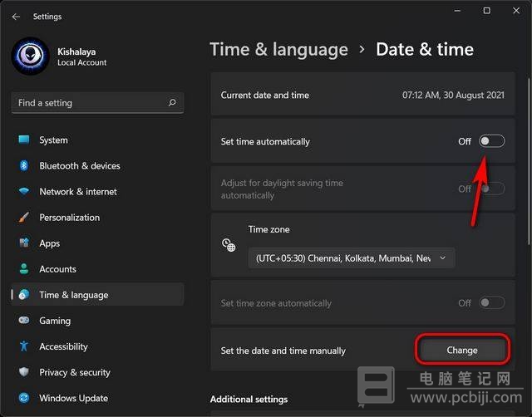532x417 pixels.
Task: Open System settings category
Action: point(98,140)
